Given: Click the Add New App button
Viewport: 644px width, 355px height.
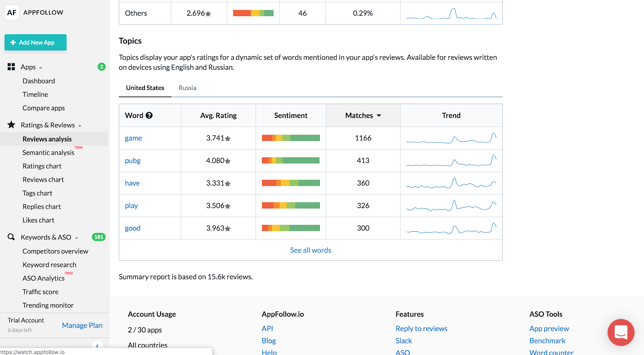Looking at the screenshot, I should point(35,42).
